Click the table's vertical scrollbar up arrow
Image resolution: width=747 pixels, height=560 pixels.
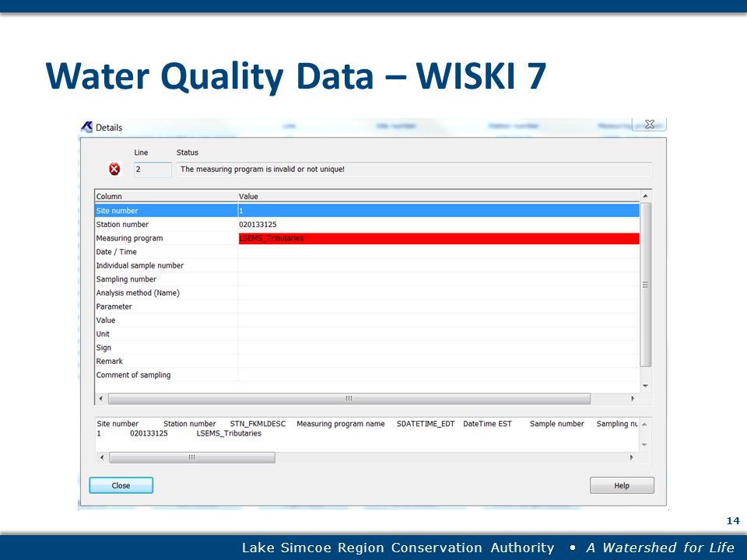point(646,196)
